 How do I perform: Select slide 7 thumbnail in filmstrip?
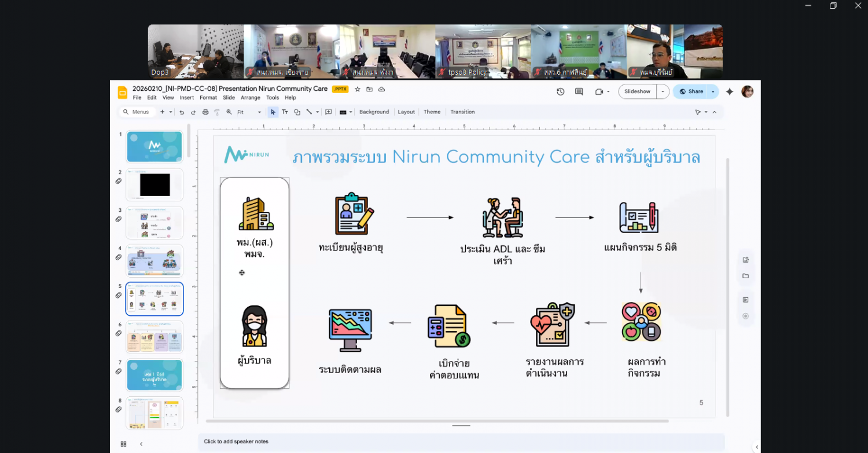[155, 375]
